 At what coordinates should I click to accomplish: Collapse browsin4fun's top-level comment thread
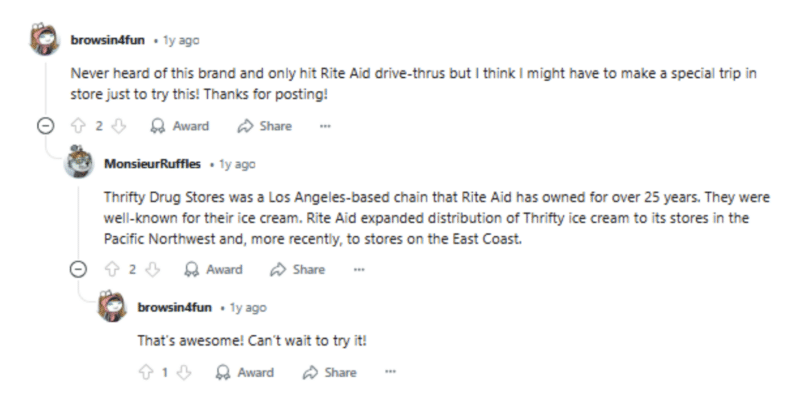pyautogui.click(x=45, y=126)
